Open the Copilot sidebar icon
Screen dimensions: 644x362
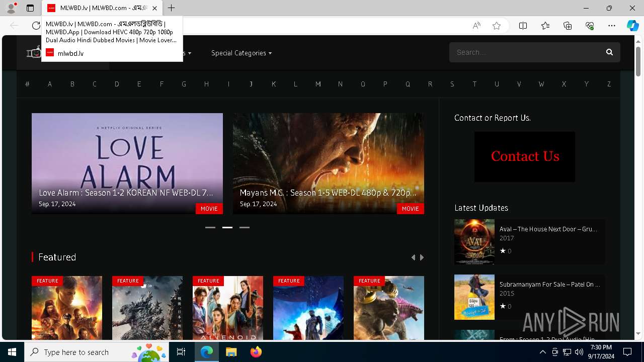(x=632, y=26)
